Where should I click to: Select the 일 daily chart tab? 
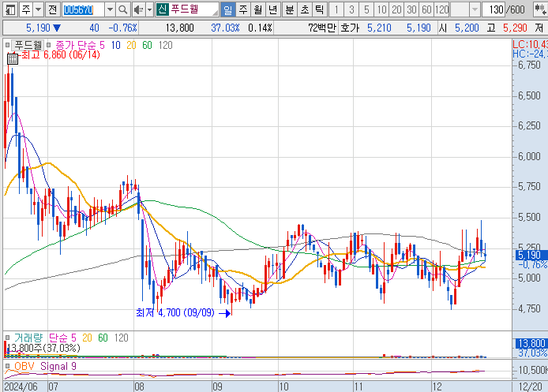pos(228,9)
